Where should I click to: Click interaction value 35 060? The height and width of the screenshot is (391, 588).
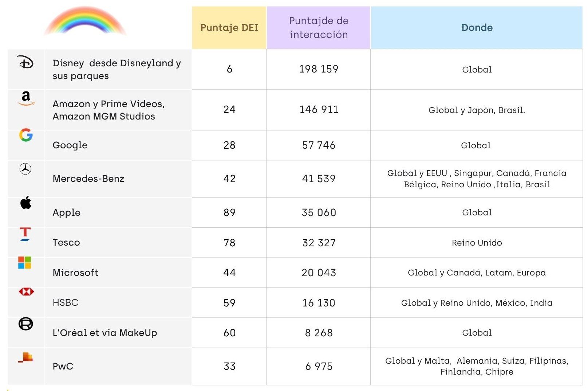(319, 212)
